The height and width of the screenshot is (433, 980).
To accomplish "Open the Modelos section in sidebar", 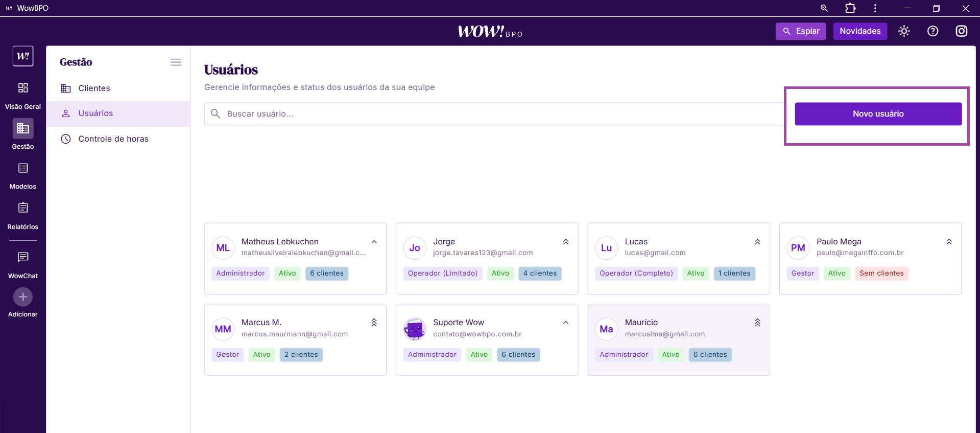I will click(x=23, y=168).
